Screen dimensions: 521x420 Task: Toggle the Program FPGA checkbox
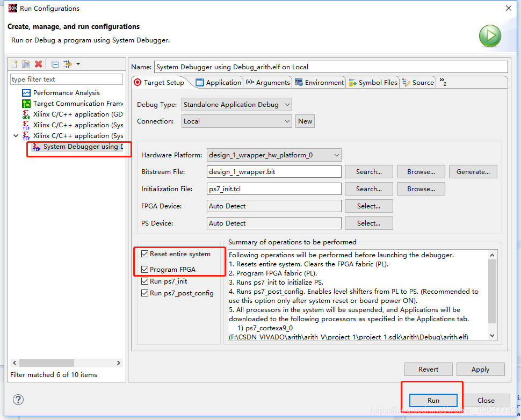[x=144, y=269]
